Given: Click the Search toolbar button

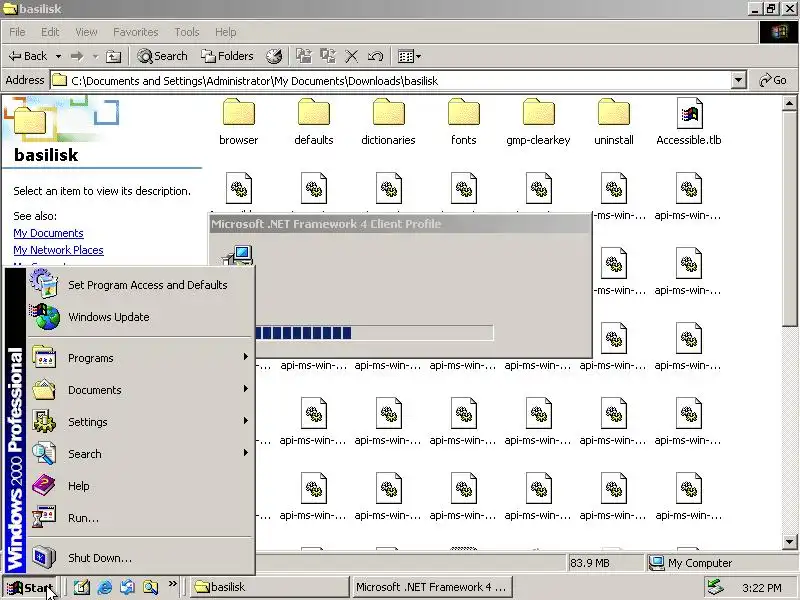Looking at the screenshot, I should tap(163, 56).
